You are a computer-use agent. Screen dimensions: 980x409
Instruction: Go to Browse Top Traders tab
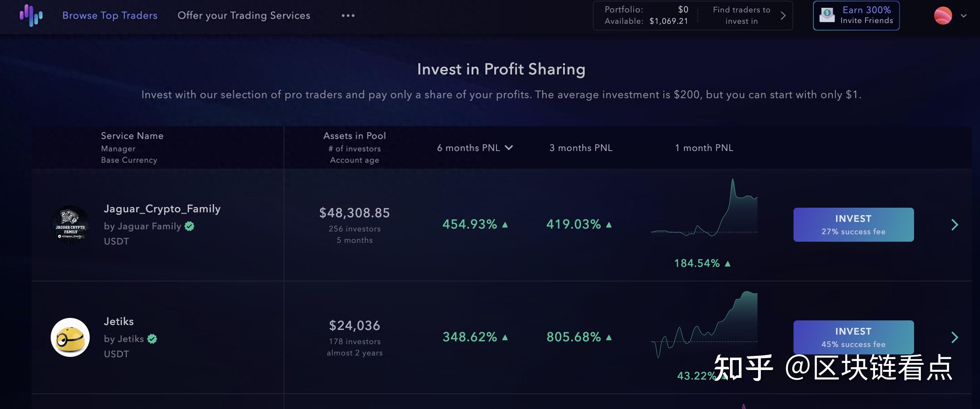pos(110,15)
